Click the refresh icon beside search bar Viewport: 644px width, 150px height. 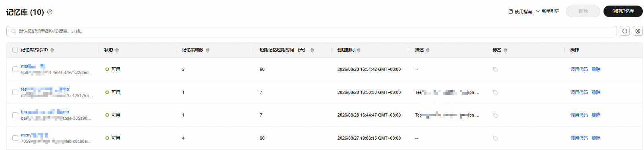tap(625, 31)
